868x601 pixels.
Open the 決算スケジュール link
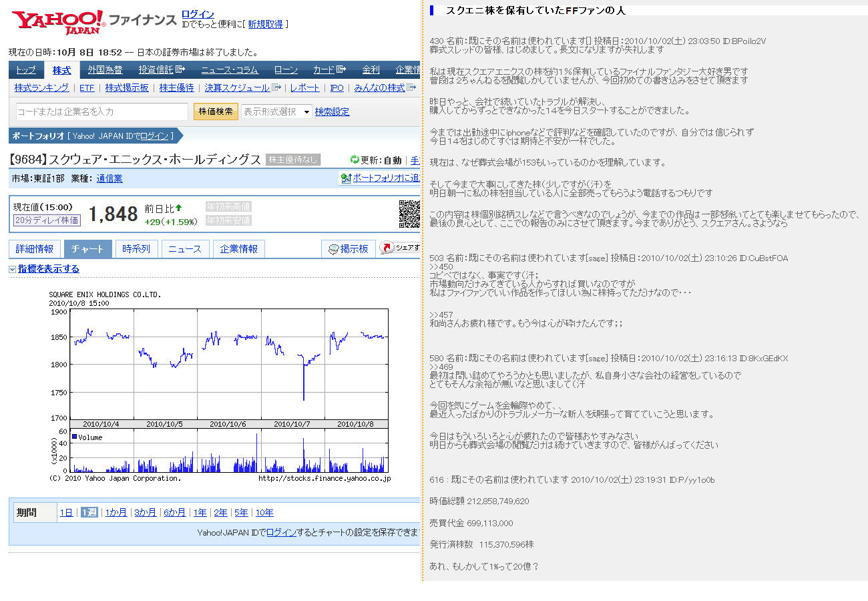coord(237,87)
